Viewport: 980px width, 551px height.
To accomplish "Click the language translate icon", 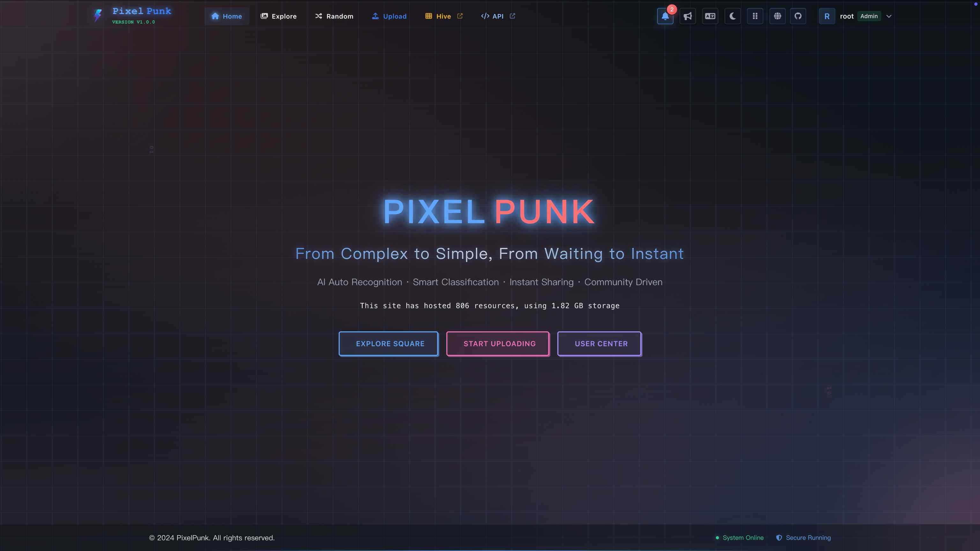I will pyautogui.click(x=710, y=16).
